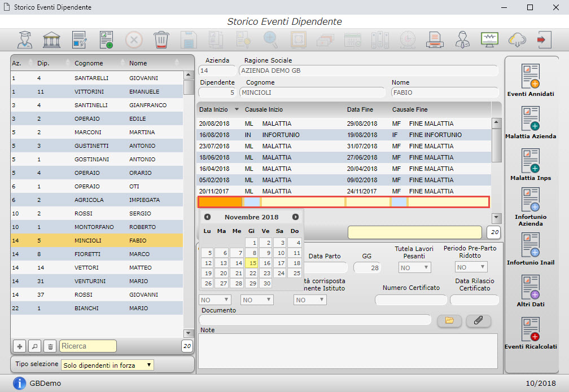Screen dimensions: 569x392
Task: Click the Data Rilascio Certificato field
Action: pyautogui.click(x=474, y=300)
